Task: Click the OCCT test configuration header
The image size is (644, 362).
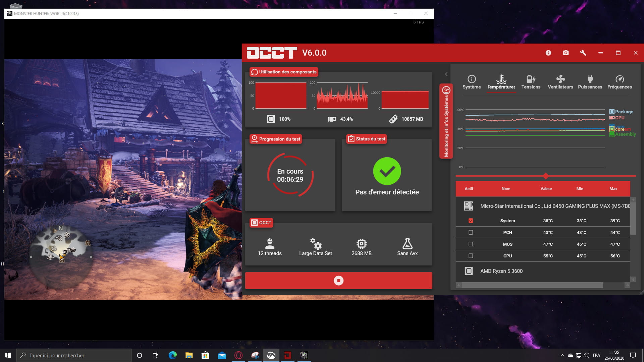Action: coord(261,223)
